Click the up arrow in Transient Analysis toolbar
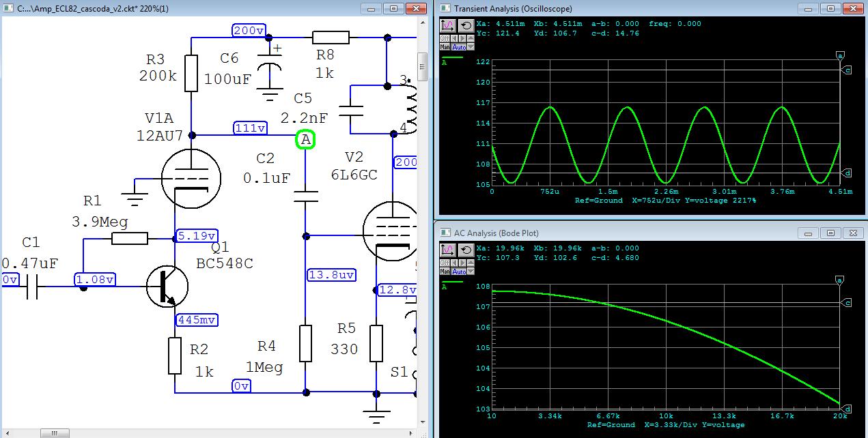The width and height of the screenshot is (868, 438). tap(471, 38)
